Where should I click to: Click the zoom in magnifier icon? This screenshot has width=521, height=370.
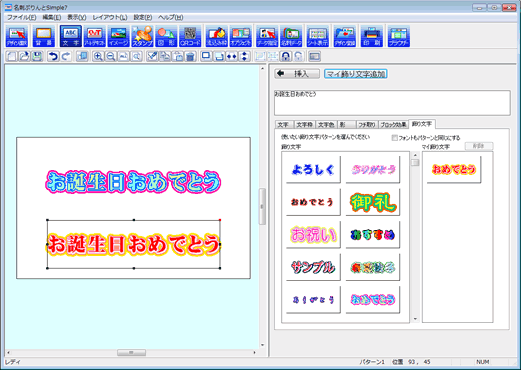coord(98,56)
